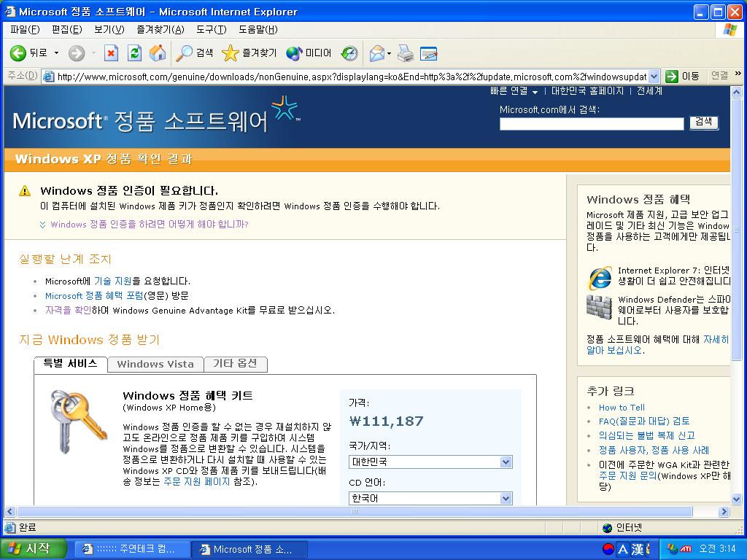Click the Internet Explorer 7 icon
Image resolution: width=747 pixels, height=560 pixels.
pos(600,278)
